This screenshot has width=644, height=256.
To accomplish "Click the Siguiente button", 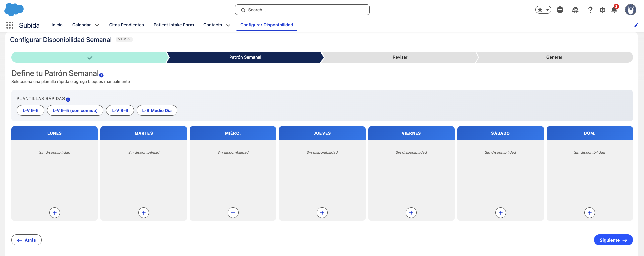I will [613, 240].
